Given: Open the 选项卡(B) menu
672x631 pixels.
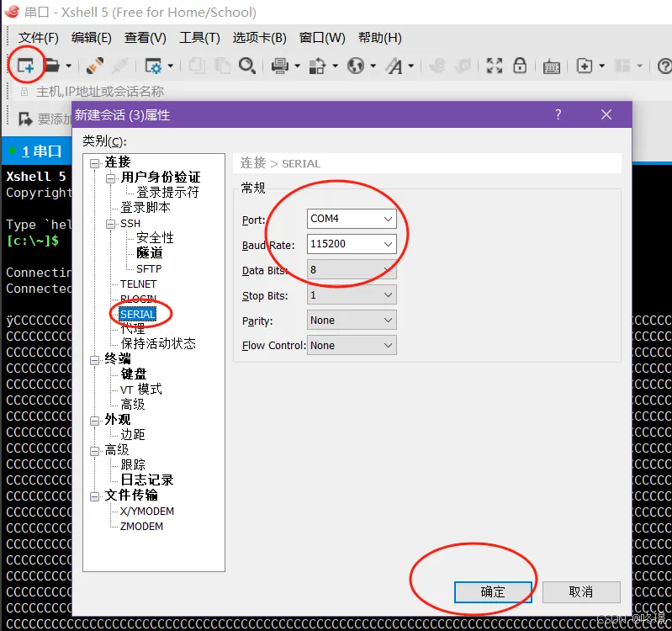Looking at the screenshot, I should (259, 38).
